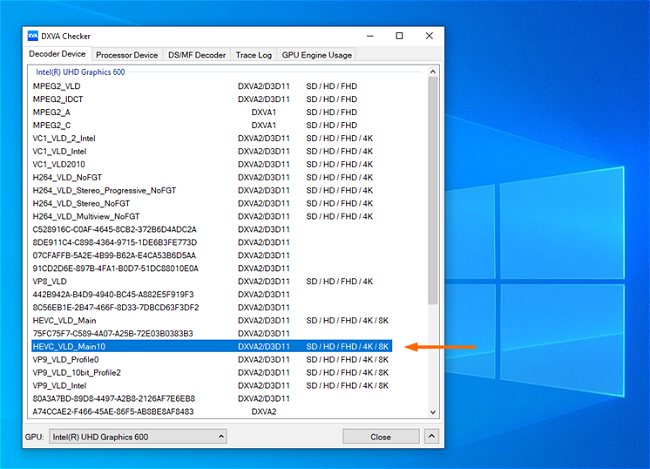Select the A74CCAE2-F466 GUID row
Image resolution: width=650 pixels, height=469 pixels.
pos(211,411)
